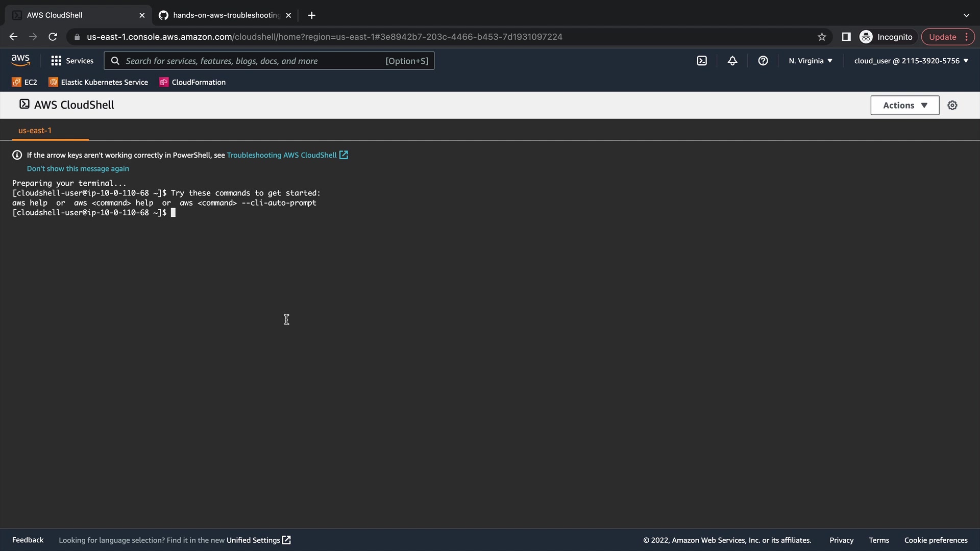Click the Feedback button in footer
Image resolution: width=980 pixels, height=551 pixels.
coord(28,540)
